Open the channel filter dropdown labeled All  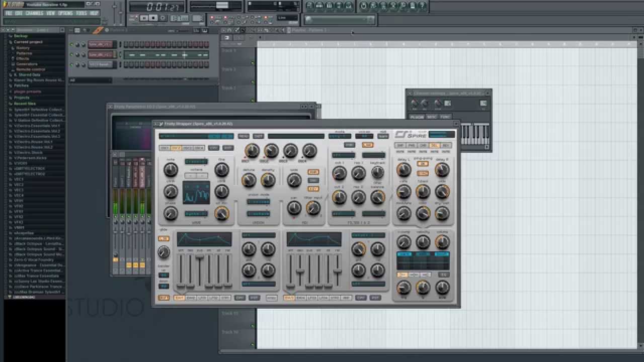click(x=91, y=80)
